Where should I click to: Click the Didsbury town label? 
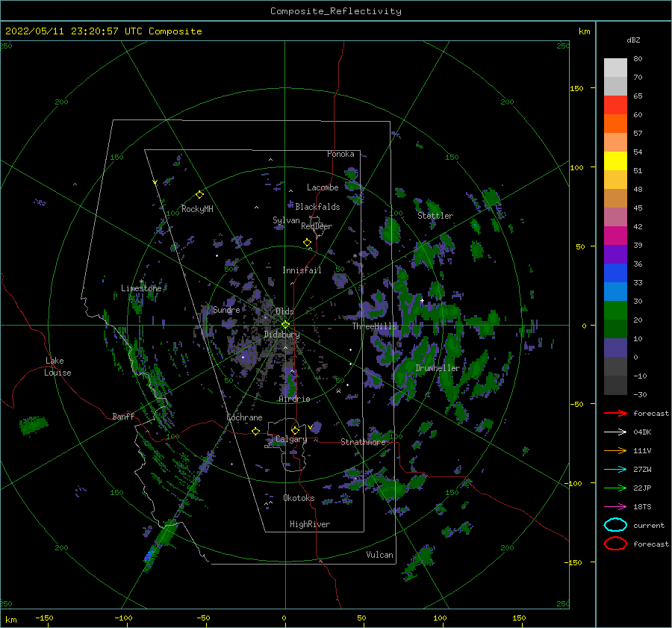[x=282, y=335]
